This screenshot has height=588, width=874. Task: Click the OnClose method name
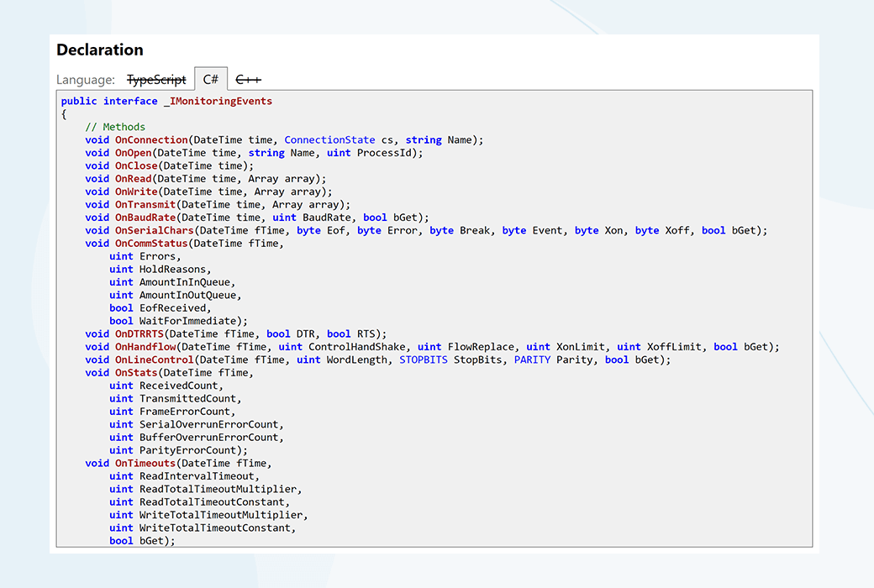point(136,165)
